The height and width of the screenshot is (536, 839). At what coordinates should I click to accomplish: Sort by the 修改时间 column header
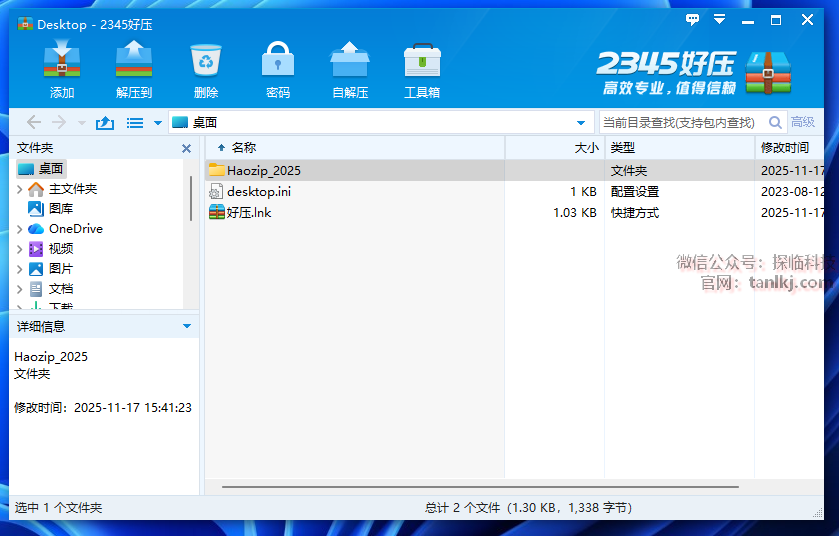click(x=789, y=148)
